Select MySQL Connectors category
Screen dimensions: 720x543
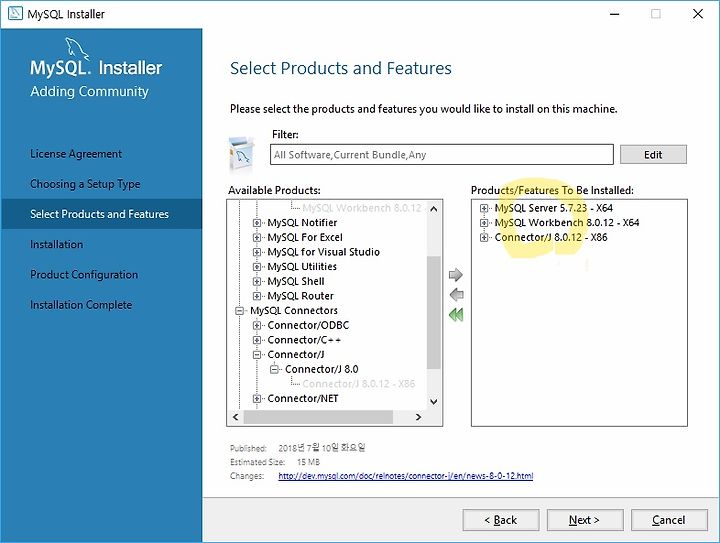(x=293, y=311)
